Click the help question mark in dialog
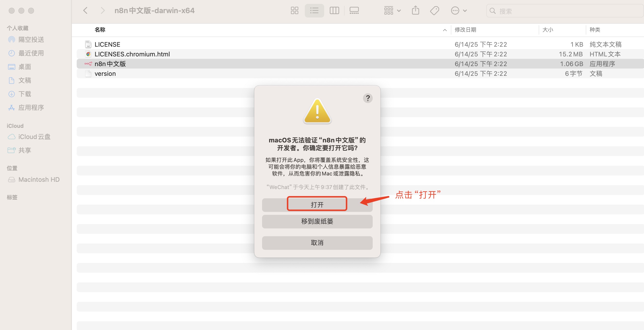 coord(368,98)
